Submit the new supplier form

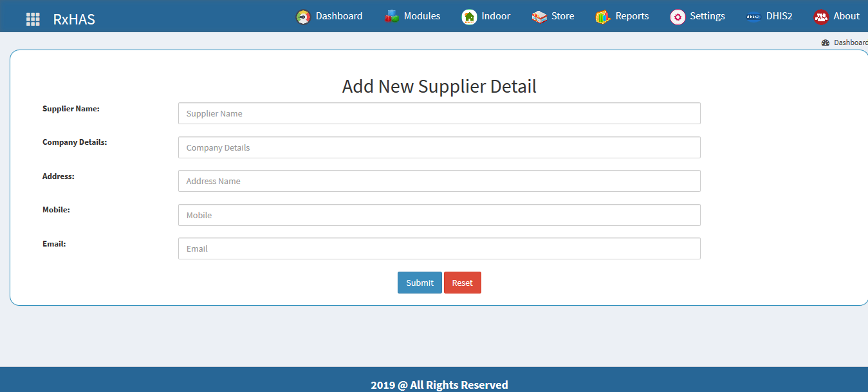click(419, 282)
